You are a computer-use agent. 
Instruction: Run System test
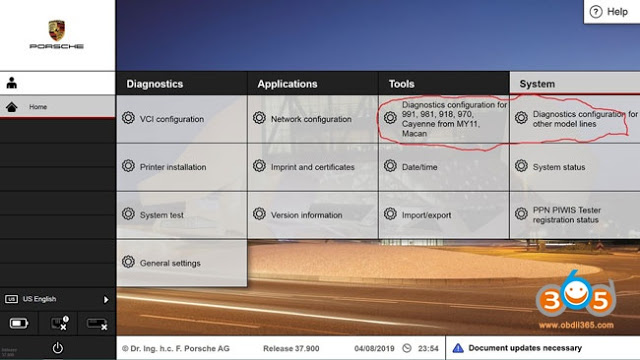182,215
